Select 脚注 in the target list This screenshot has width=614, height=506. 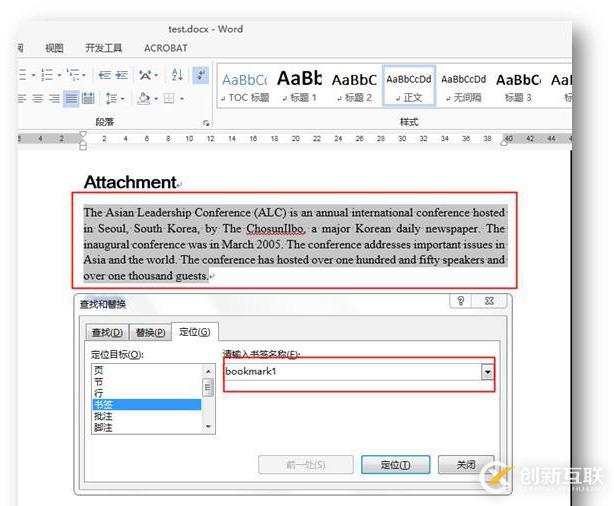[x=147, y=427]
